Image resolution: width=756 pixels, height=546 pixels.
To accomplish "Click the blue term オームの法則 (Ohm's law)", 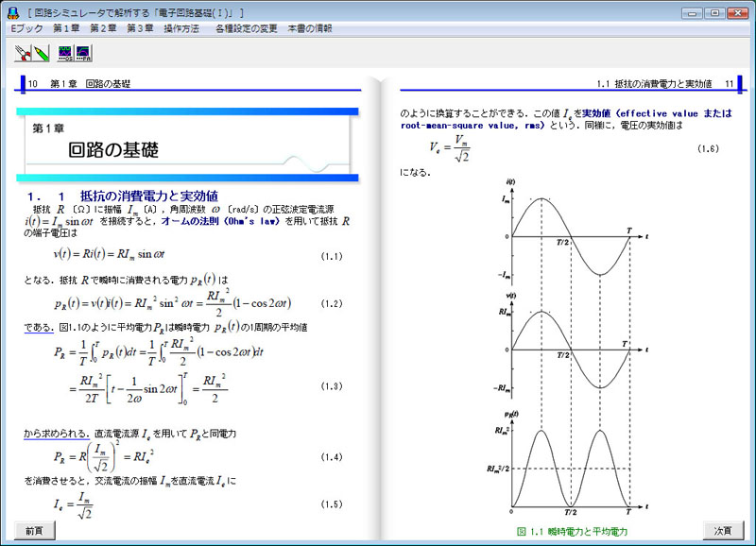I will [220, 221].
